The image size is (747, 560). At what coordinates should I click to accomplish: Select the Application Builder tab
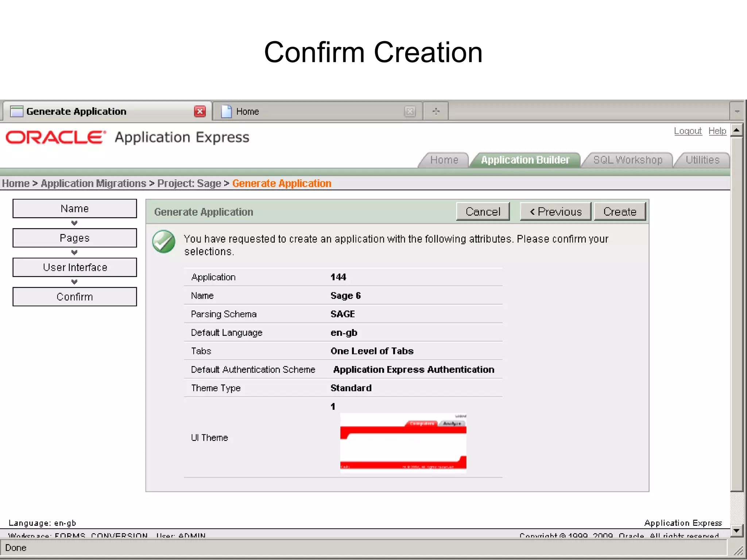coord(525,160)
